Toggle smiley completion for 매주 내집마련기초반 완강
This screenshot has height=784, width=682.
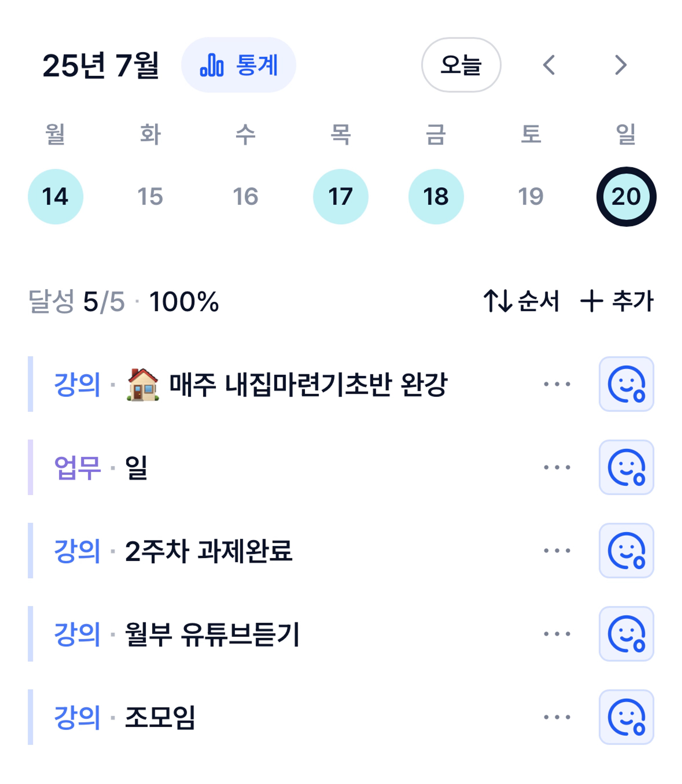(626, 384)
